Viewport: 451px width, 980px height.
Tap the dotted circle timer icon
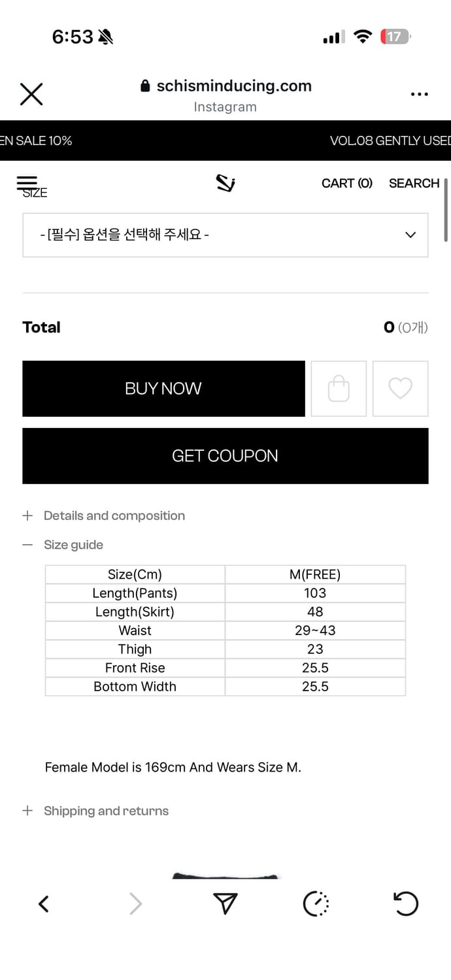click(316, 904)
